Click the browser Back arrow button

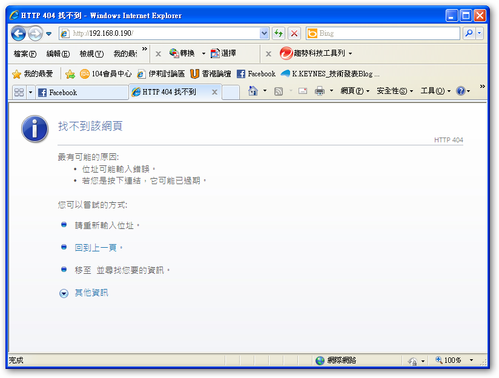(x=18, y=33)
